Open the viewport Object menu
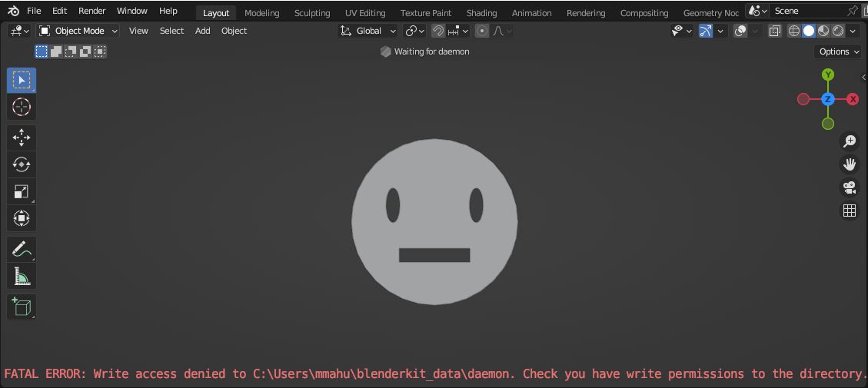 234,31
